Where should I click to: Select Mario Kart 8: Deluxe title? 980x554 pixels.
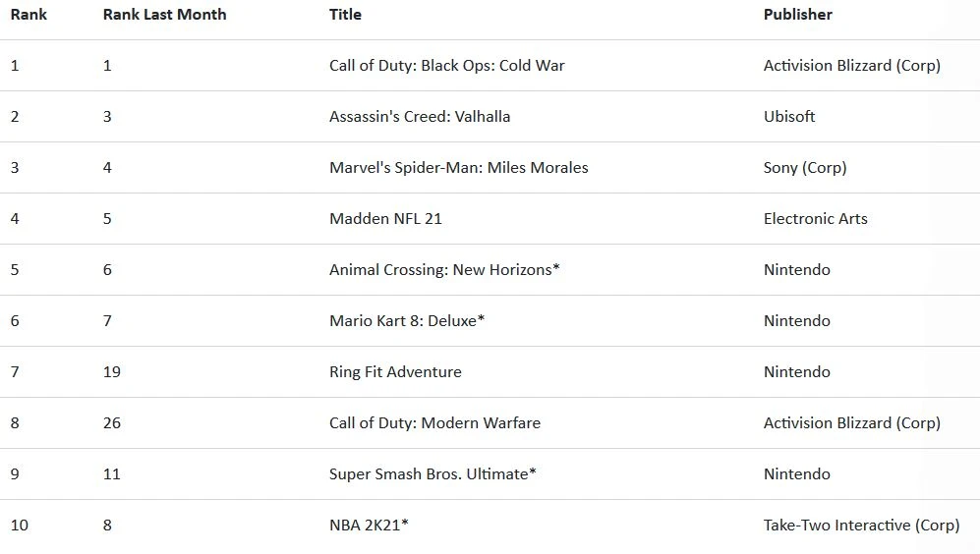[x=407, y=321]
